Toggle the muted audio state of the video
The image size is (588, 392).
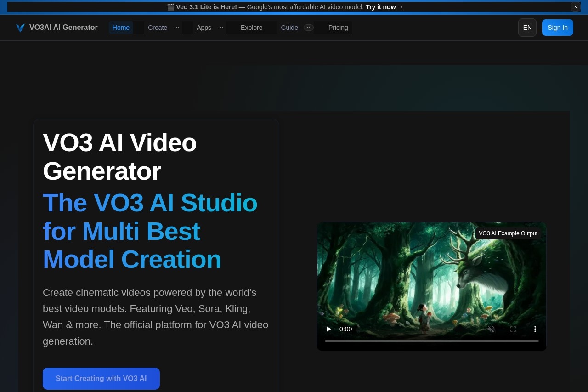pos(491,329)
